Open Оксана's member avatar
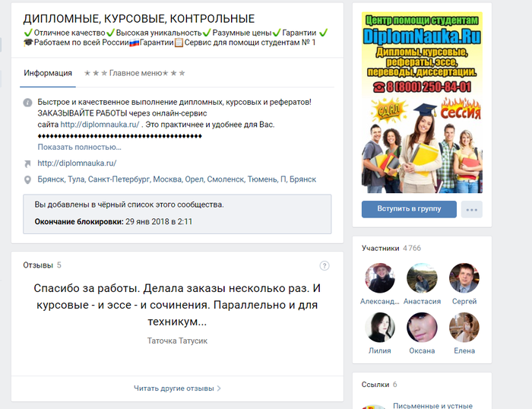This screenshot has width=532, height=409. (x=422, y=328)
